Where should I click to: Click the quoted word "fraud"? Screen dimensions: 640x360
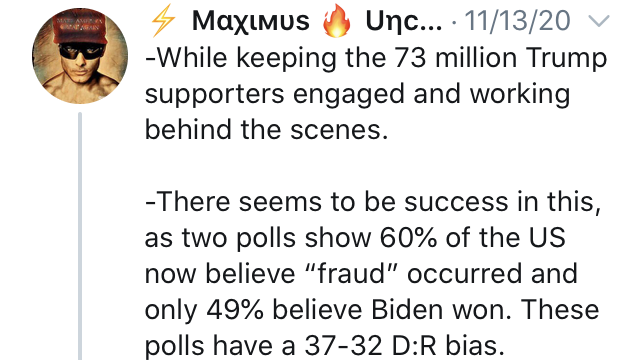coord(351,273)
